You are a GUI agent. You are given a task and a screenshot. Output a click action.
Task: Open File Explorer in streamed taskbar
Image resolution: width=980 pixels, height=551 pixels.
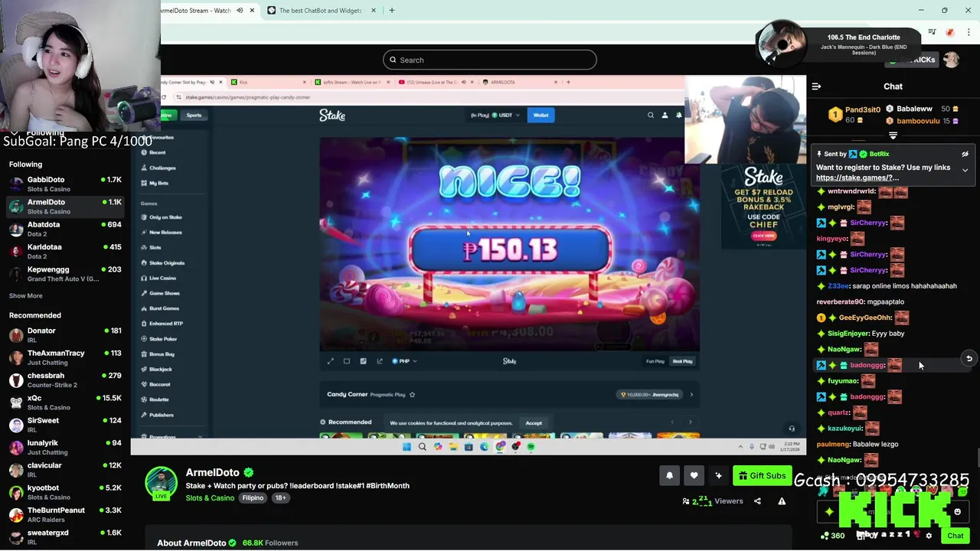pos(453,447)
